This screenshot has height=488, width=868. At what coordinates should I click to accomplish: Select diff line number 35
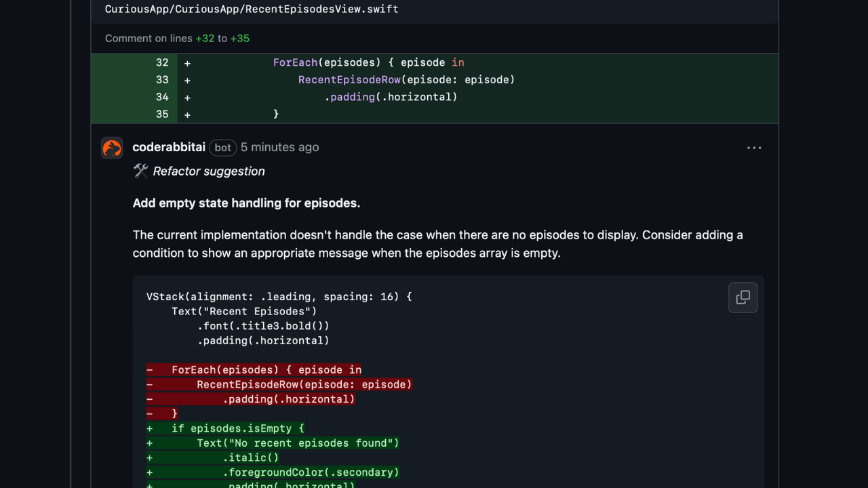point(162,114)
